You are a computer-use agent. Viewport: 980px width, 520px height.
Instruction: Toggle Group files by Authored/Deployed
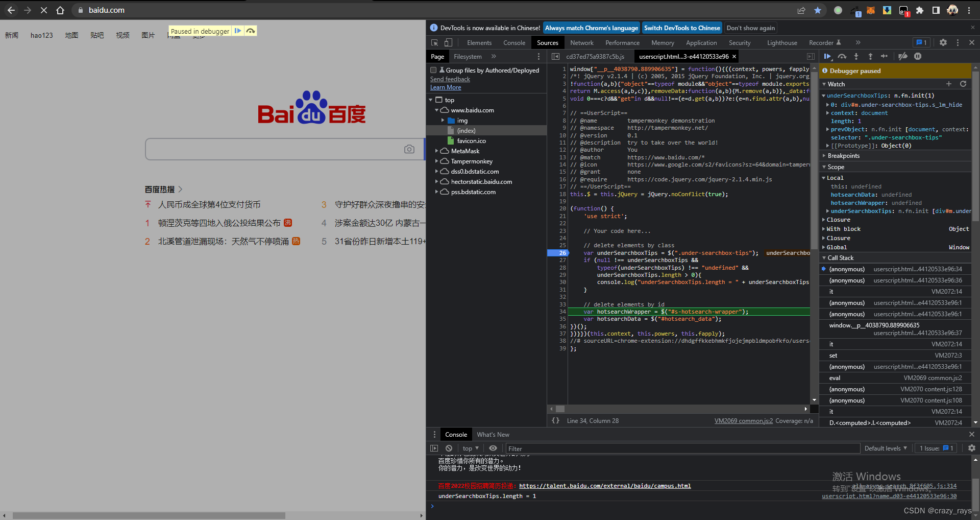(433, 70)
